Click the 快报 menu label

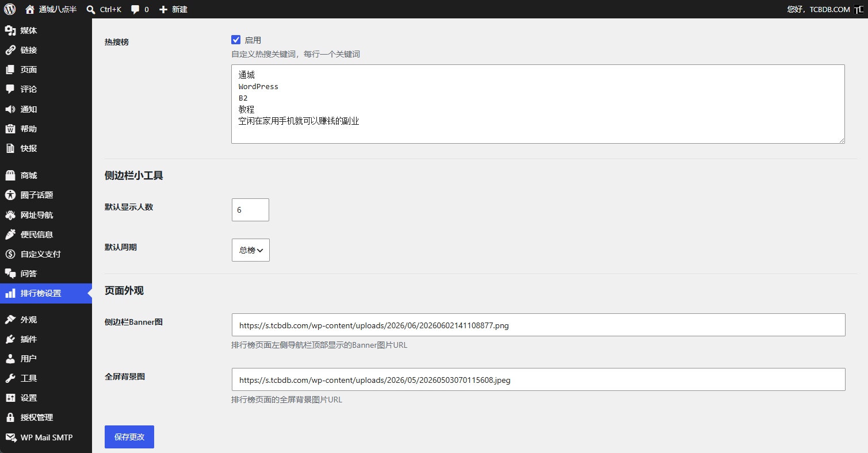tap(29, 148)
